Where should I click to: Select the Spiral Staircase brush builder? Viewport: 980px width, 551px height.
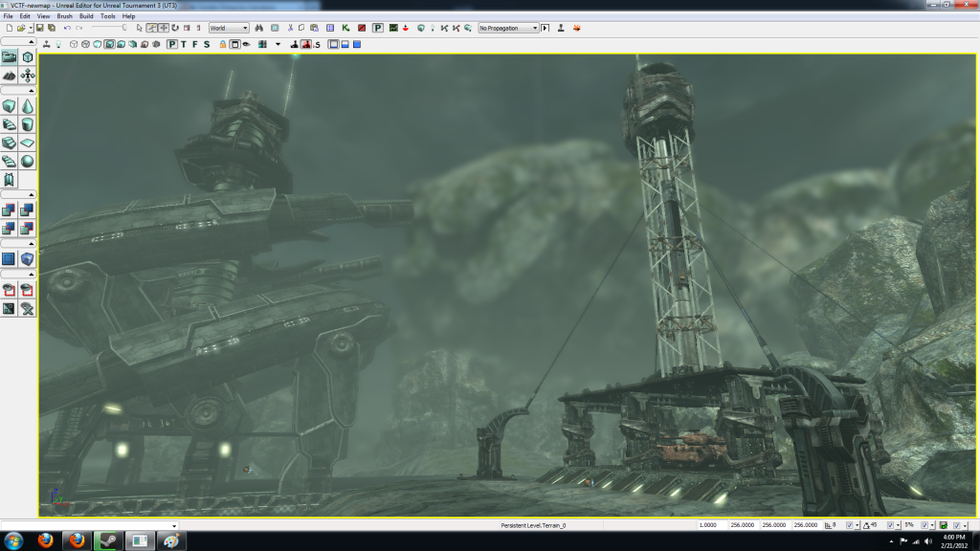click(x=9, y=161)
